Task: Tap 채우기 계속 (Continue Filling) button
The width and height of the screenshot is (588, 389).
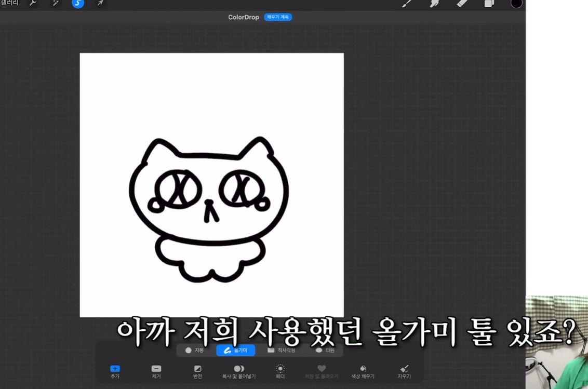Action: click(x=277, y=17)
